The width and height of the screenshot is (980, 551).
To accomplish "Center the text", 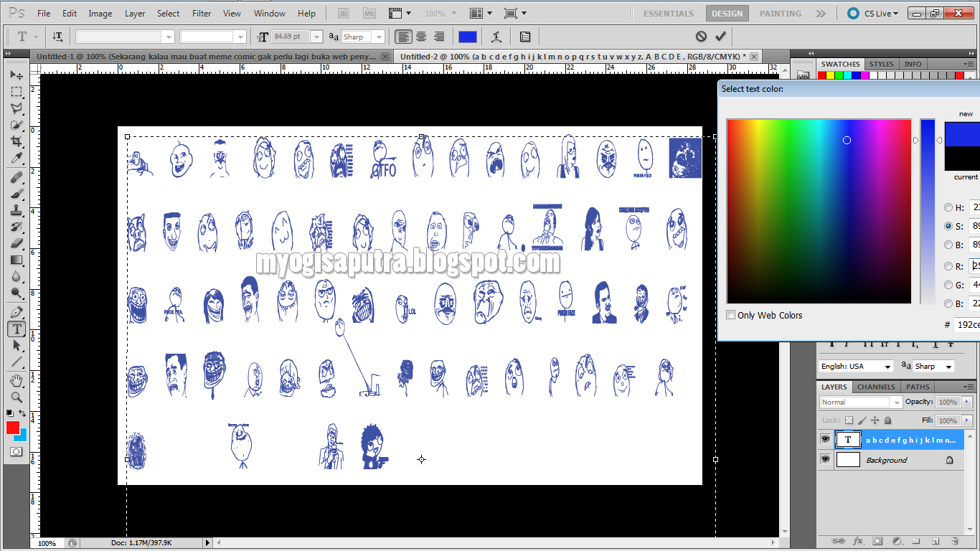I will [x=421, y=37].
